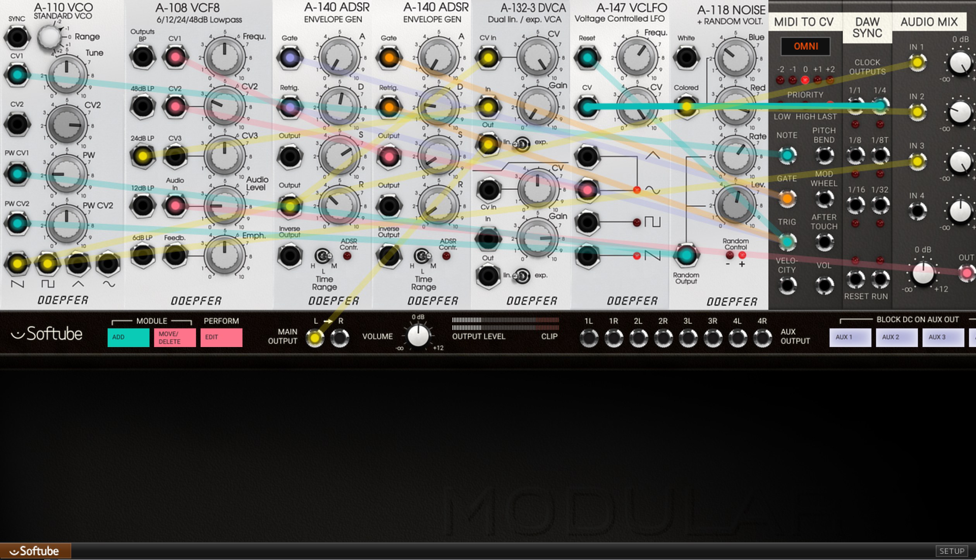Click the EDIT perform button
Viewport: 976px width, 560px height.
[222, 337]
